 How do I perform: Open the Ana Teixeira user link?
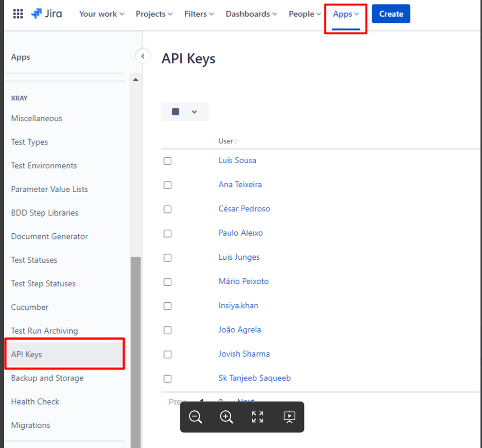[x=240, y=184]
